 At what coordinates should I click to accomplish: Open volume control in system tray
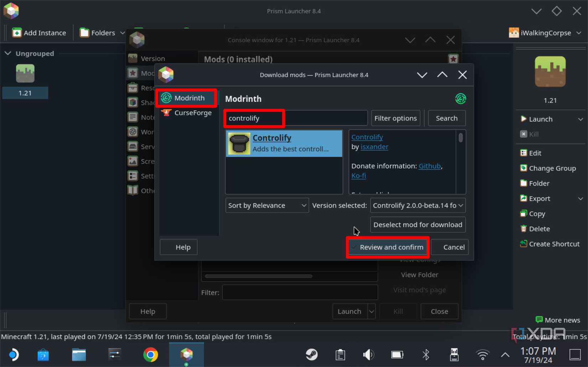[368, 355]
